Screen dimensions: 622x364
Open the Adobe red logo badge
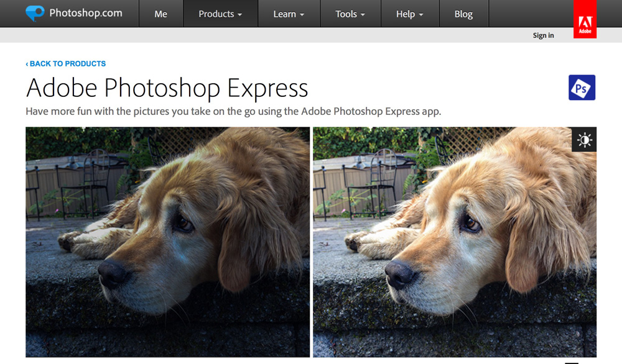pos(585,19)
